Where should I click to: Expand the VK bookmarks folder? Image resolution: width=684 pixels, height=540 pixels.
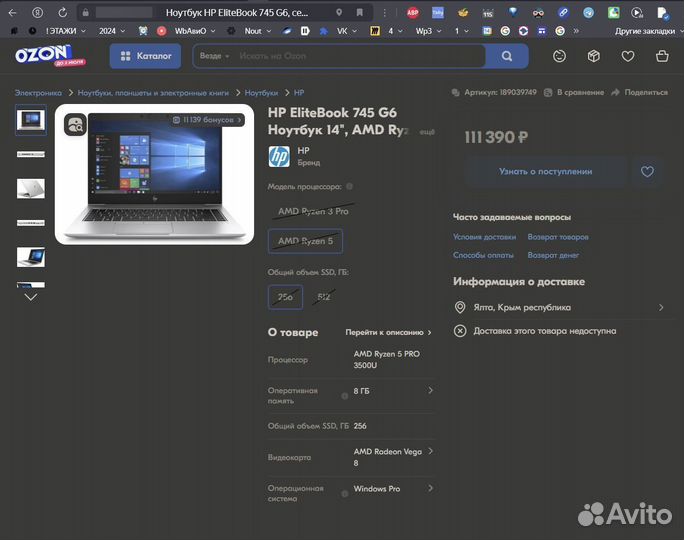347,31
